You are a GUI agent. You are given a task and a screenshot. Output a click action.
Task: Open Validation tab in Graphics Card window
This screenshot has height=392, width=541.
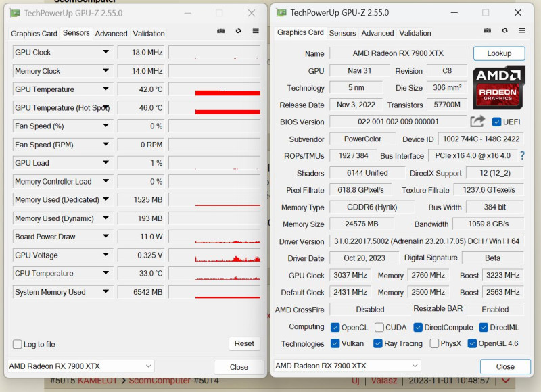tap(415, 33)
